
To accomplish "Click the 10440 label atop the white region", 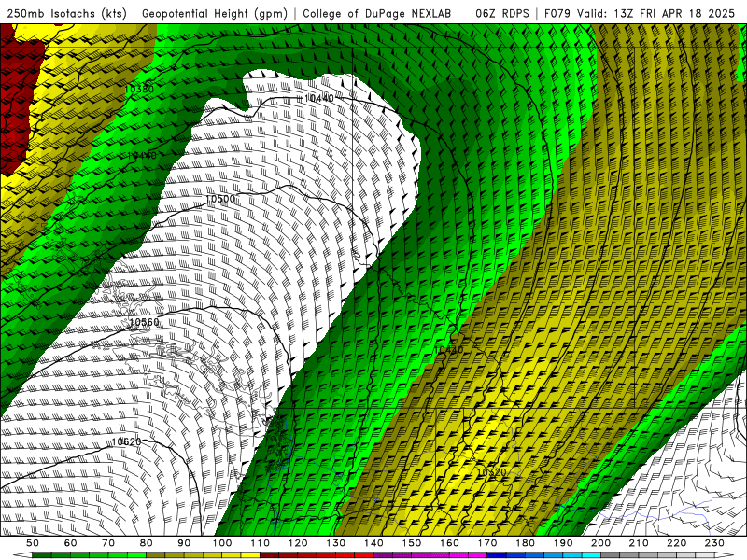I will [318, 99].
